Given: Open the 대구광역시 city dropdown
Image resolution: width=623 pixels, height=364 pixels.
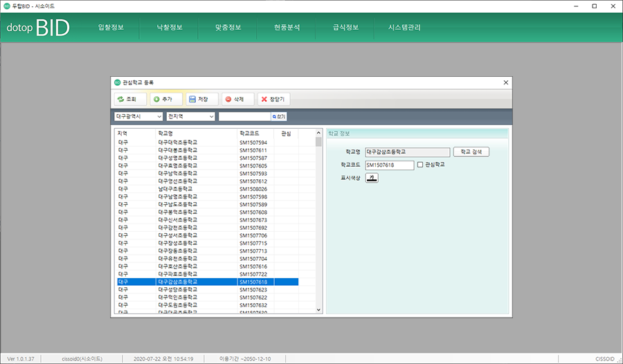Looking at the screenshot, I should [138, 117].
